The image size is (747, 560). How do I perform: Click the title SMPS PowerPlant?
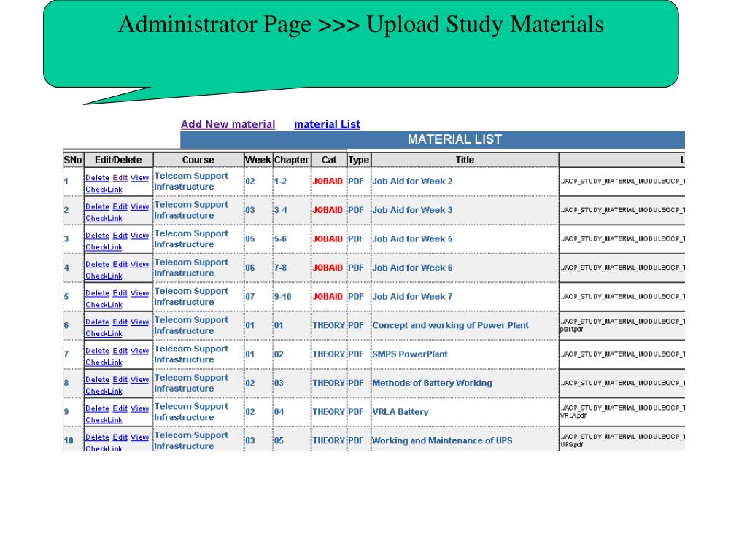point(410,354)
